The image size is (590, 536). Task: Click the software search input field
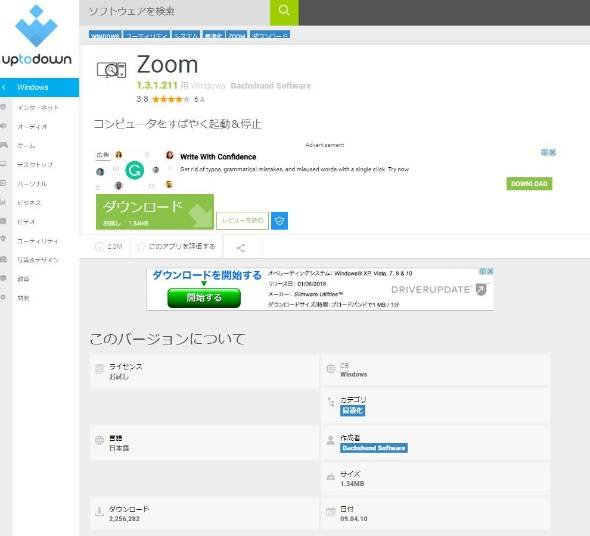pyautogui.click(x=175, y=12)
